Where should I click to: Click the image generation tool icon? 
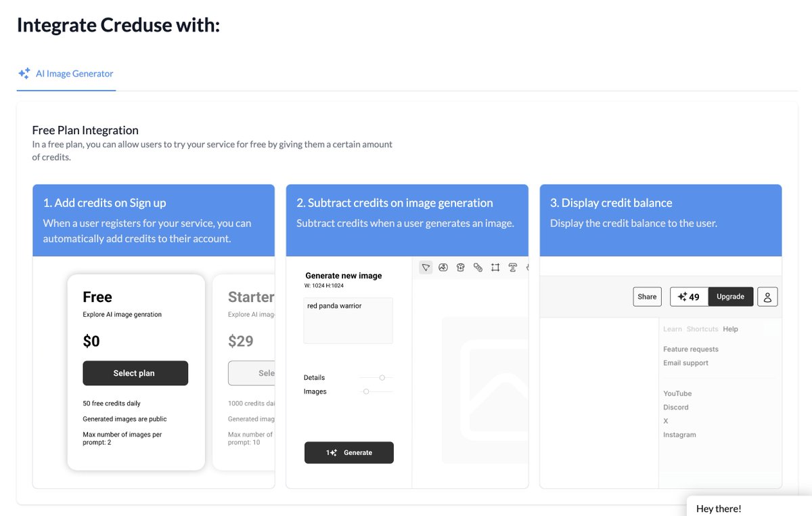coord(443,267)
